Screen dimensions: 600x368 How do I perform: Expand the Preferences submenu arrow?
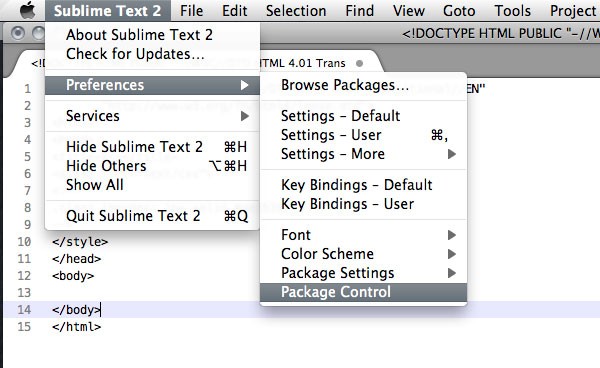click(x=245, y=85)
